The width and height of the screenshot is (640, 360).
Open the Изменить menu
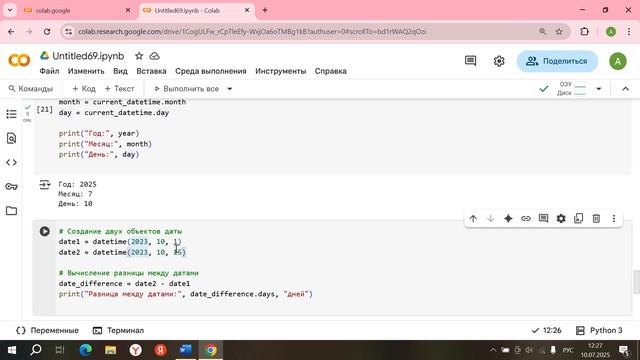(x=86, y=71)
